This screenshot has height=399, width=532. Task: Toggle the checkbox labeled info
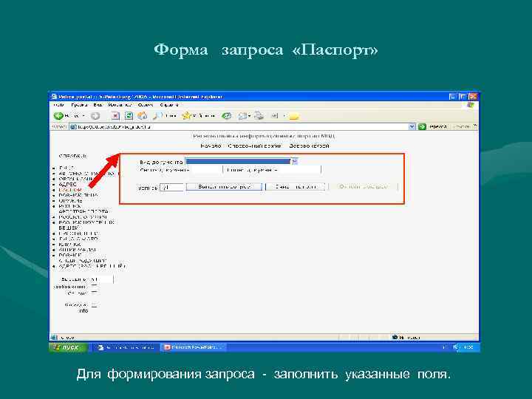95,305
